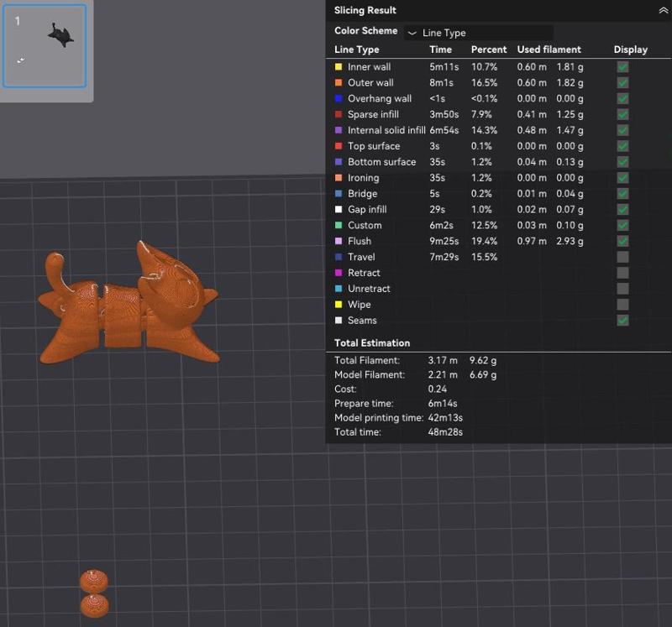
Task: Click the 'Travel' line type label
Action: (361, 257)
